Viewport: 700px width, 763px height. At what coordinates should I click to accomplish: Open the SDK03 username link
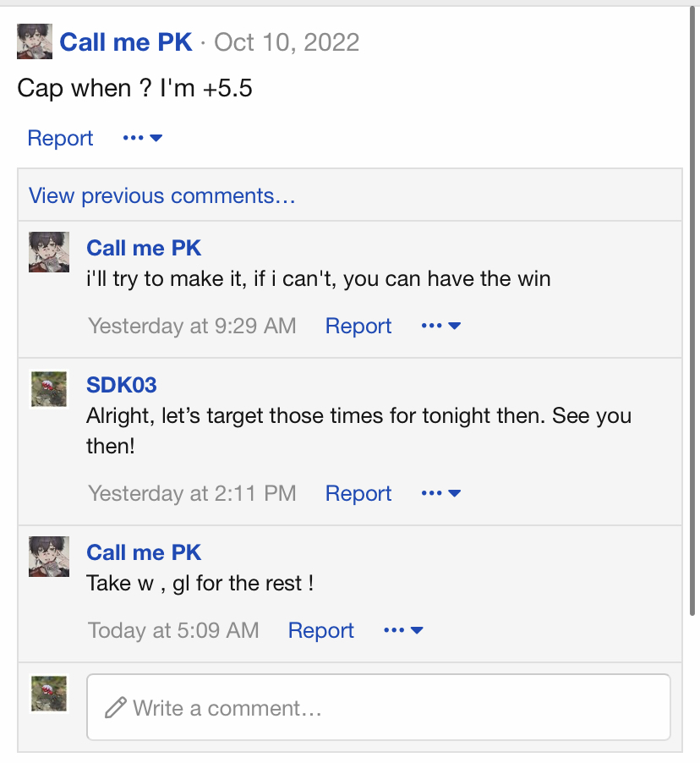[x=122, y=386]
